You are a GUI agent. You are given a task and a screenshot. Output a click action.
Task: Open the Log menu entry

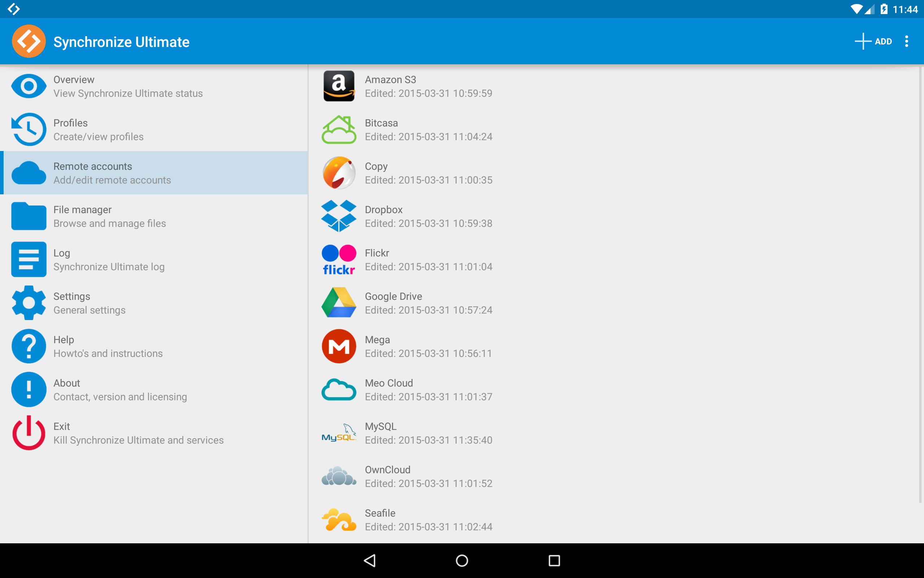(x=154, y=259)
